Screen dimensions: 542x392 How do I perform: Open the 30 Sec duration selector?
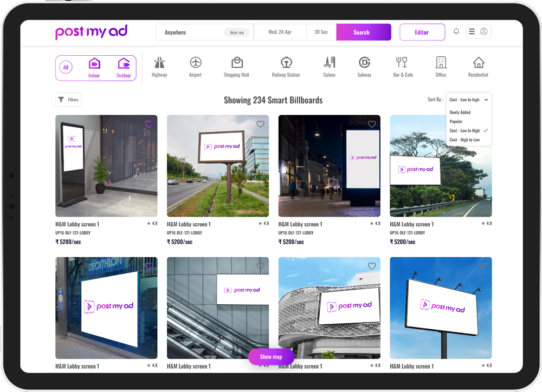tap(321, 32)
